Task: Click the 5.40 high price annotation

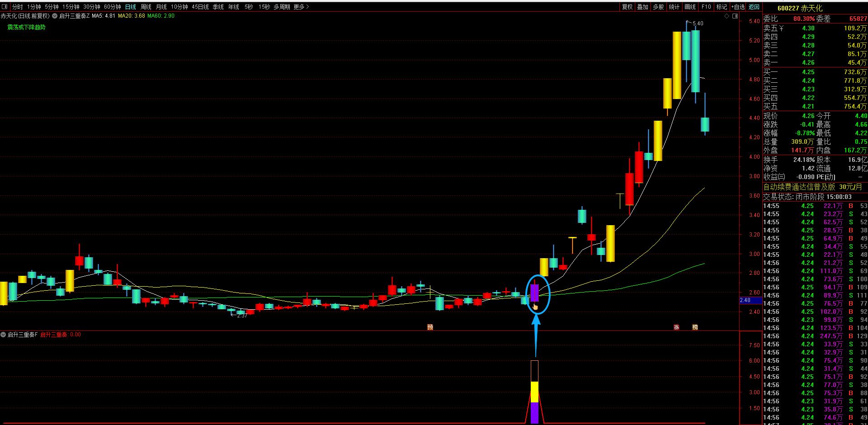Action: coord(698,24)
